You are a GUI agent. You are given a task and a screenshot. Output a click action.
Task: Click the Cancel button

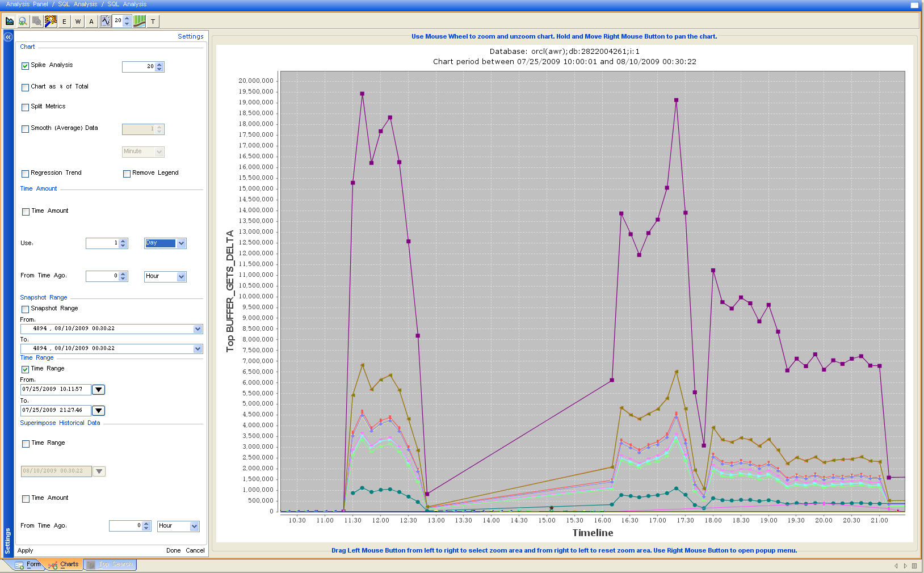coord(195,551)
